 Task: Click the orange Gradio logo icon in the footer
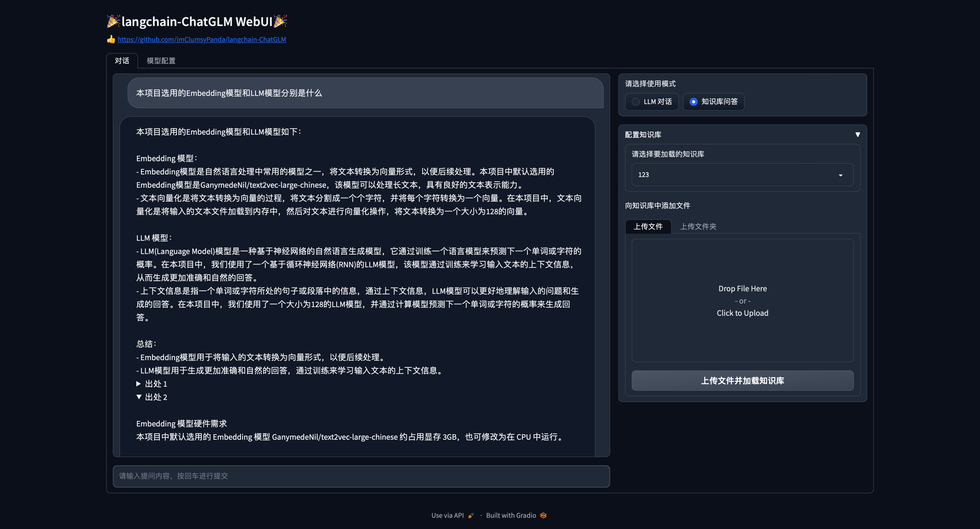[x=543, y=515]
